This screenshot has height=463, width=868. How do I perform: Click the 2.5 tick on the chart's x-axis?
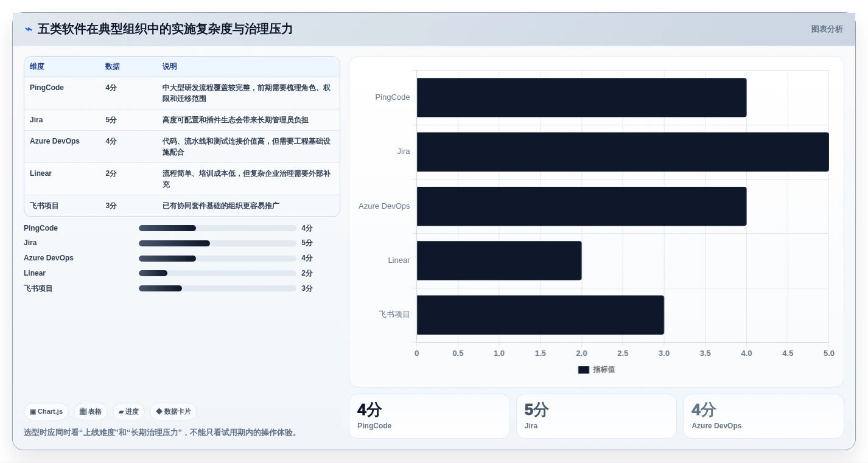(x=623, y=353)
